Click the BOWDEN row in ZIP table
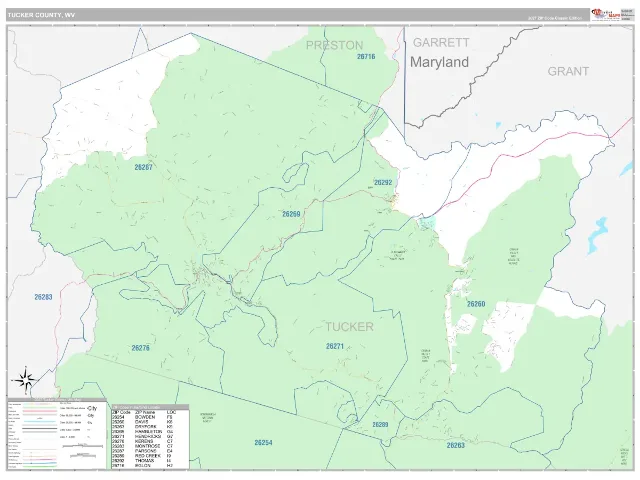 click(150, 417)
